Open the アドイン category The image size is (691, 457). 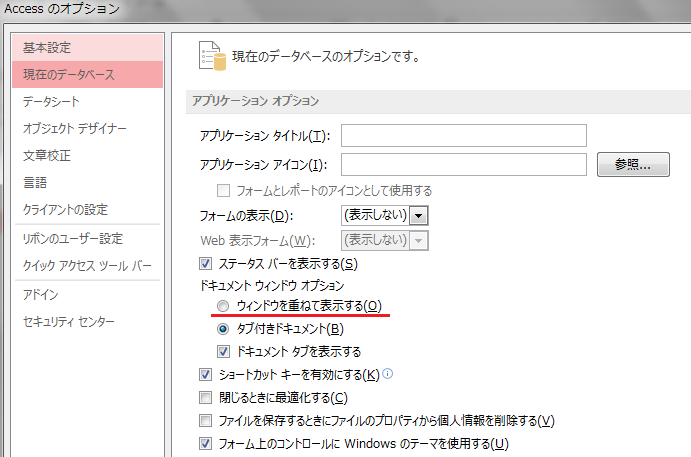pos(88,294)
